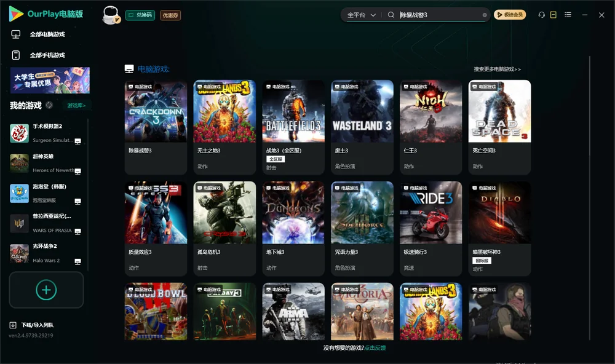
Task: Expand the 全平台 platform dropdown
Action: [361, 15]
